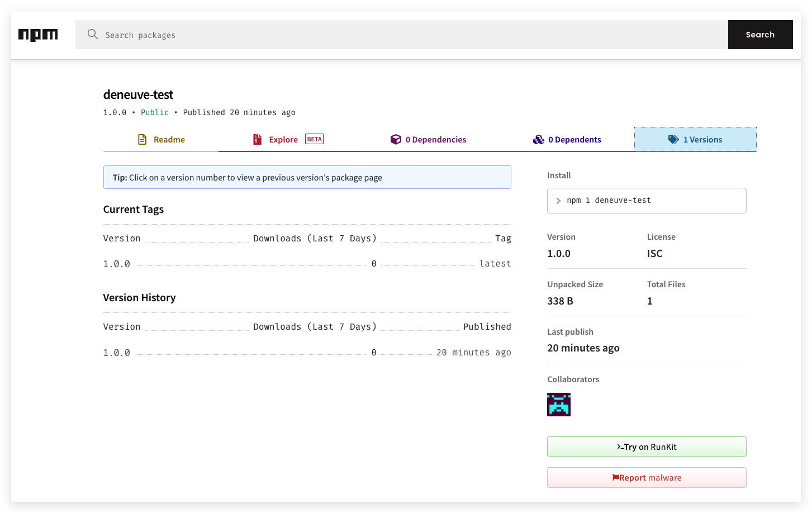Copy the npm i deneuve-test install command

pos(647,201)
